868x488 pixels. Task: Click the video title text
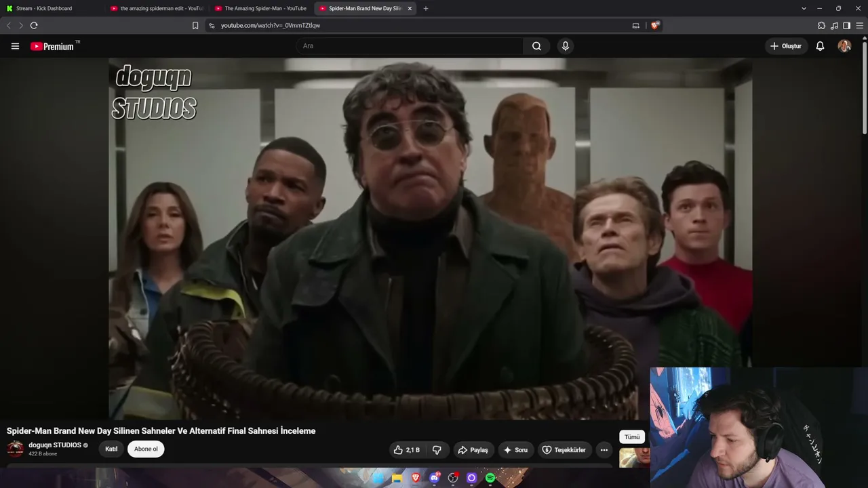[x=161, y=431]
